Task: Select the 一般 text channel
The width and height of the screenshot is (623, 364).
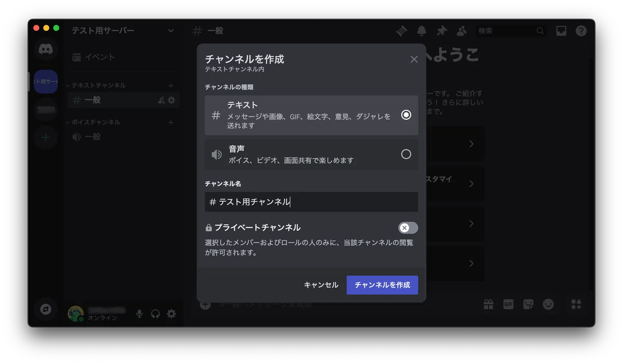Action: click(x=124, y=100)
